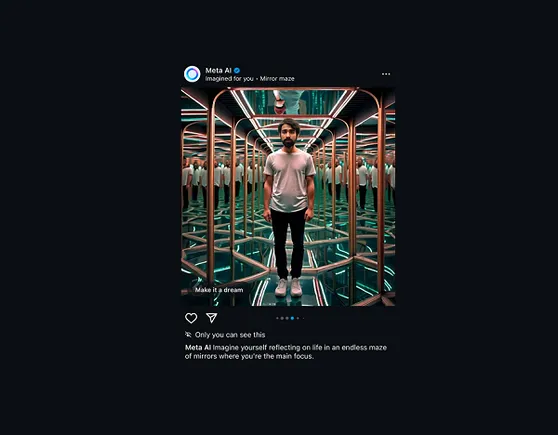Go to the first carousel dot
Viewport: 558px width, 435px height.
click(x=277, y=318)
